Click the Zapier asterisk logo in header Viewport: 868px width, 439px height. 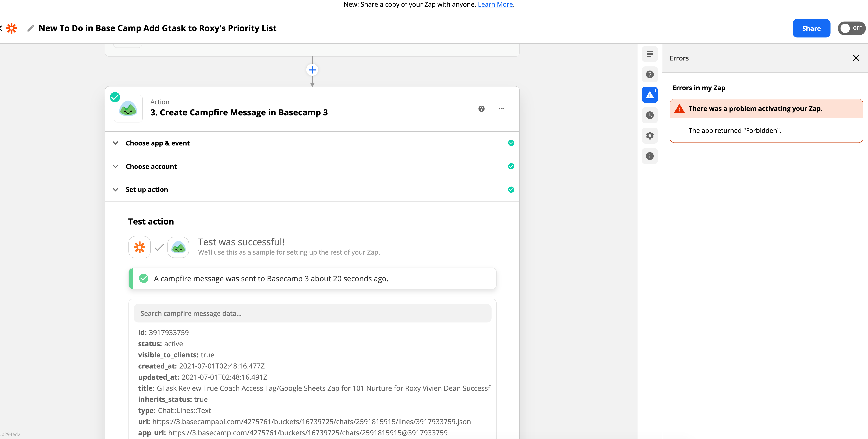(12, 28)
